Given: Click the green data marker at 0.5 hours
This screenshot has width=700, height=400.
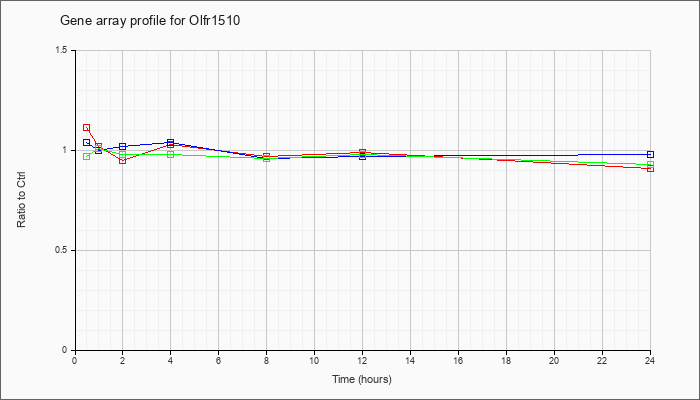Looking at the screenshot, I should [x=87, y=156].
